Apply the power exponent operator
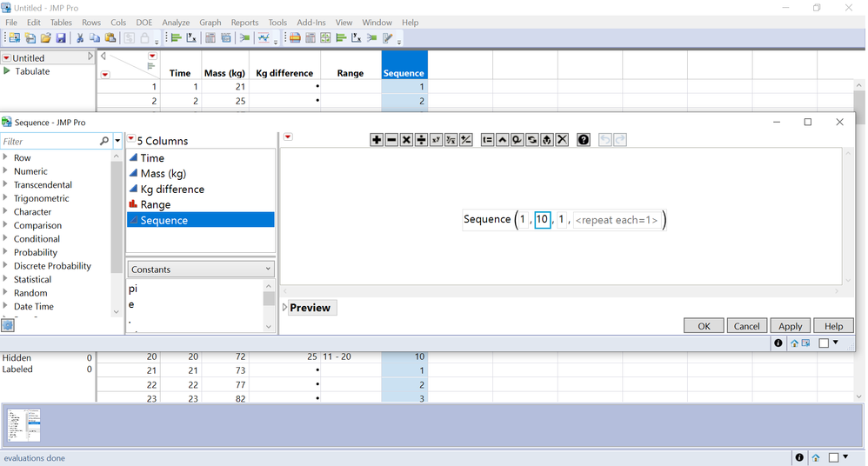 coord(437,140)
